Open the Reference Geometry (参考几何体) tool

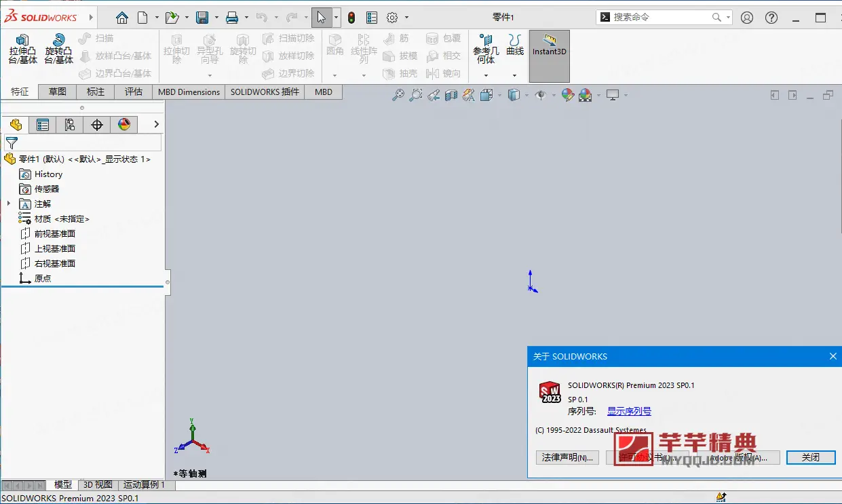(486, 50)
